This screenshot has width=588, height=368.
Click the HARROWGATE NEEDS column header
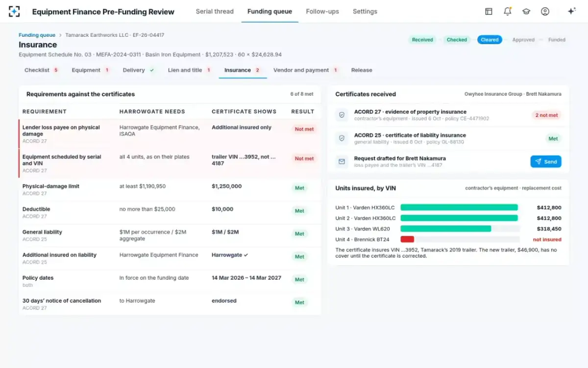click(152, 111)
